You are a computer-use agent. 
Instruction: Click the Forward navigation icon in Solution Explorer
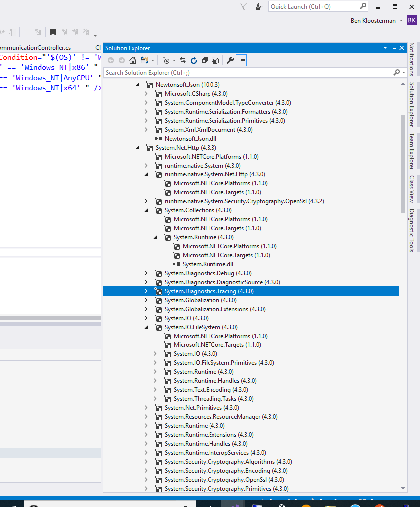[x=122, y=60]
